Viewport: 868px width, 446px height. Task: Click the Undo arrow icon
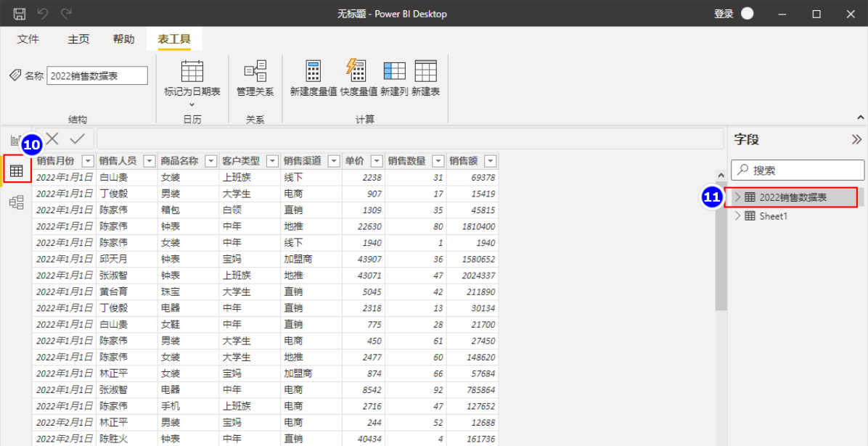[43, 14]
